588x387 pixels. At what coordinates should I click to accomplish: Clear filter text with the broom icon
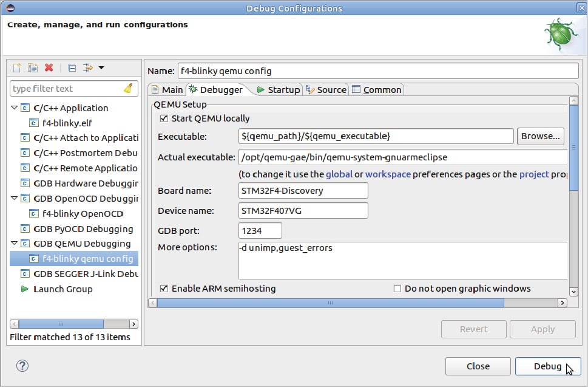(128, 88)
